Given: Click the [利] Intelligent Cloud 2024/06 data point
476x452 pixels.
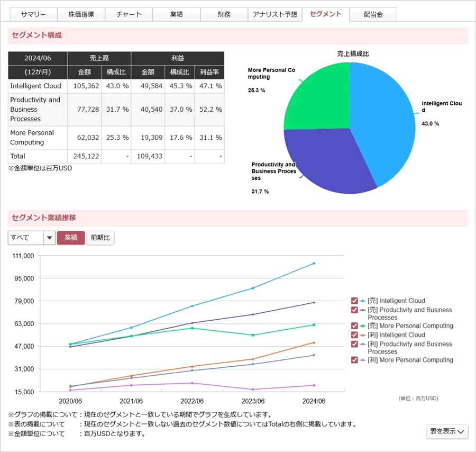Looking at the screenshot, I should click(x=314, y=342).
